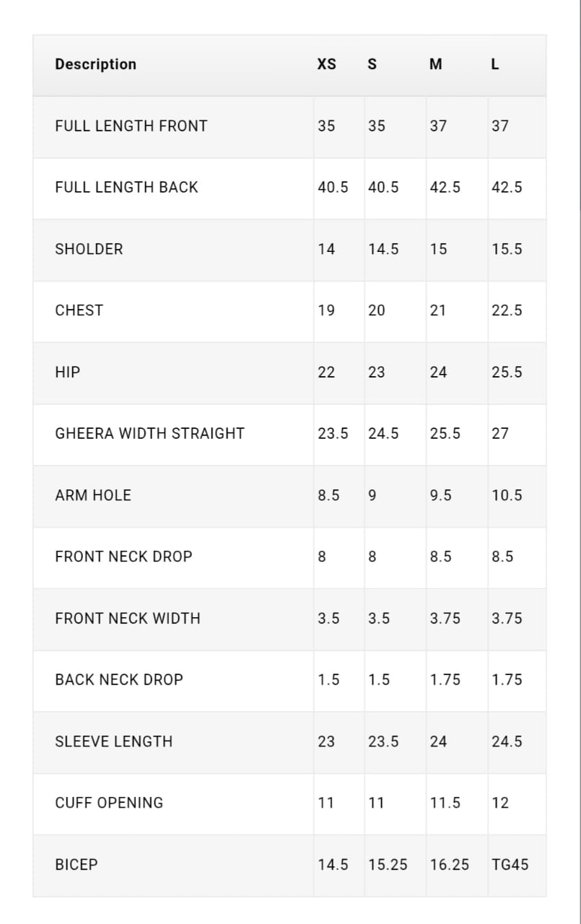581x924 pixels.
Task: Select the M size column header
Action: pos(436,64)
